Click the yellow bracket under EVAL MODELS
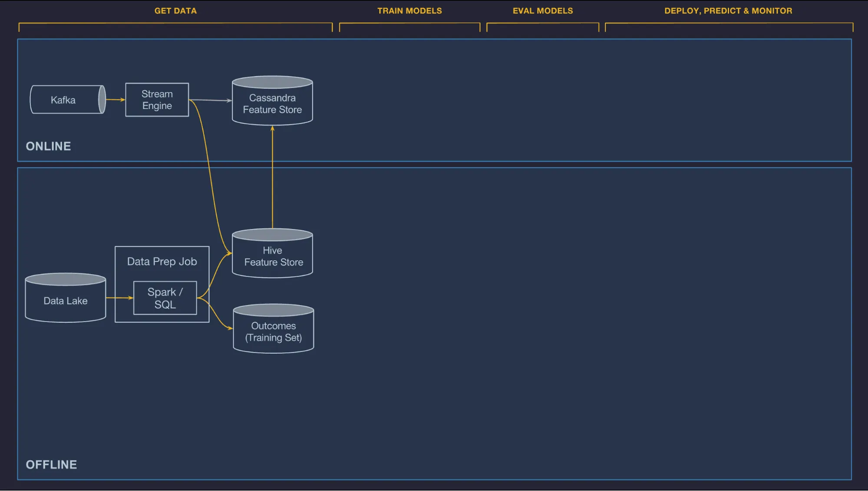This screenshot has width=868, height=491. (x=543, y=23)
